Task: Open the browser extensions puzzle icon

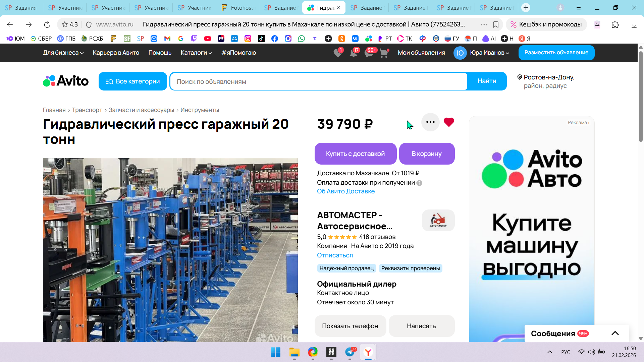Action: (x=615, y=24)
